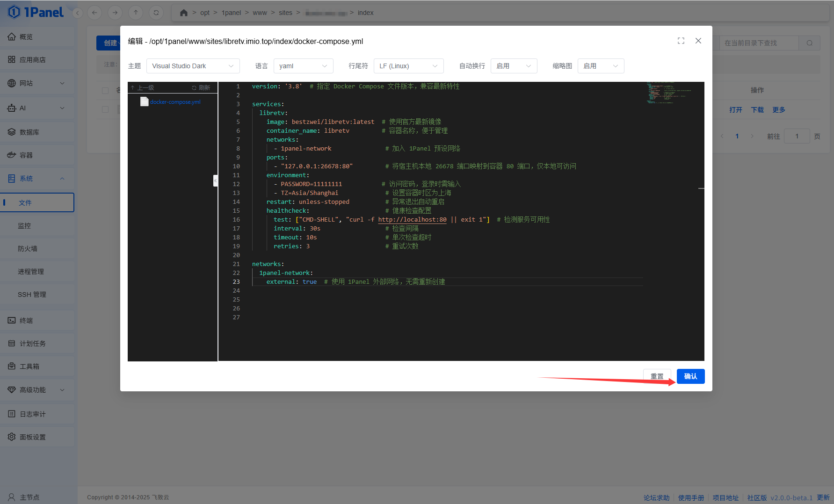This screenshot has width=834, height=504.
Task: Click the code minimap thumbnail
Action: pos(669,93)
